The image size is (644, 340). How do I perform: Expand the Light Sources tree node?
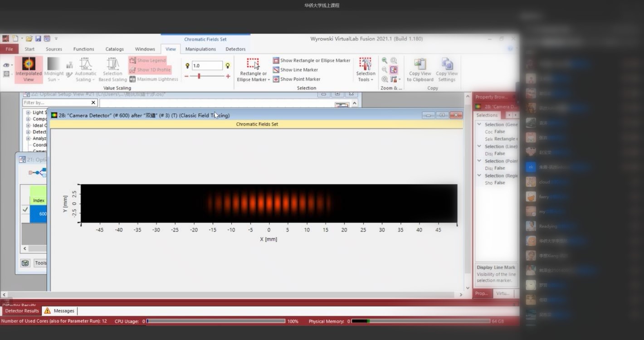pos(28,112)
